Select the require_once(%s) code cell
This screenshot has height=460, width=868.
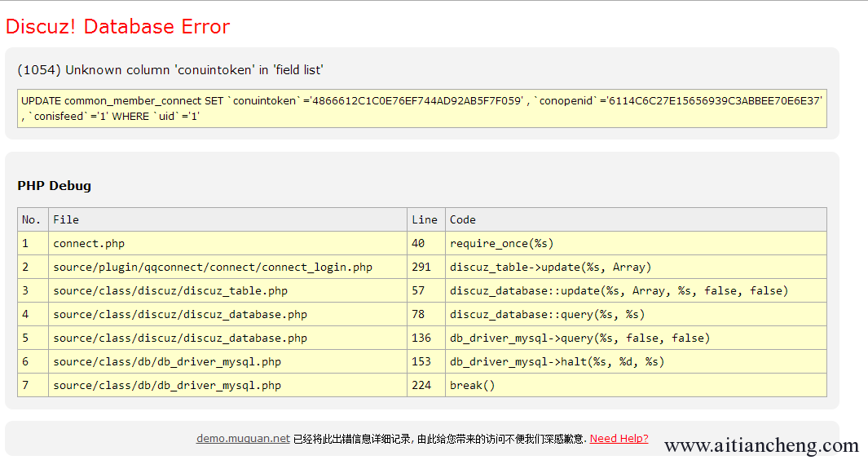click(636, 243)
